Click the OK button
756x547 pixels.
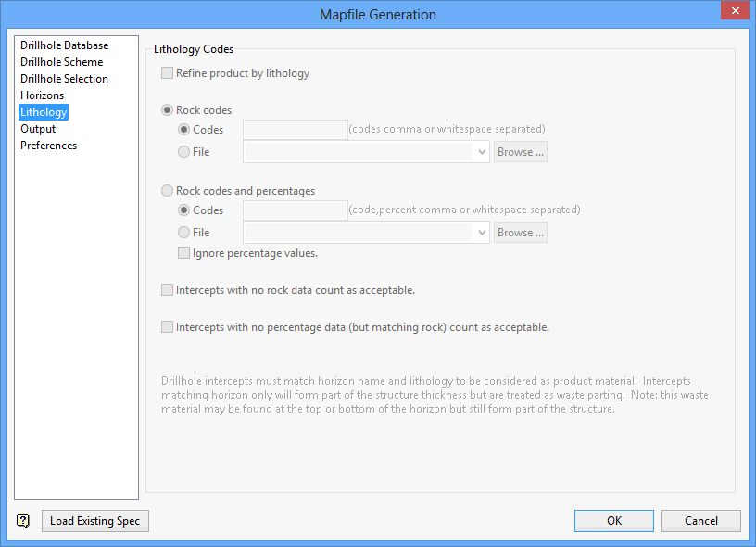(613, 521)
